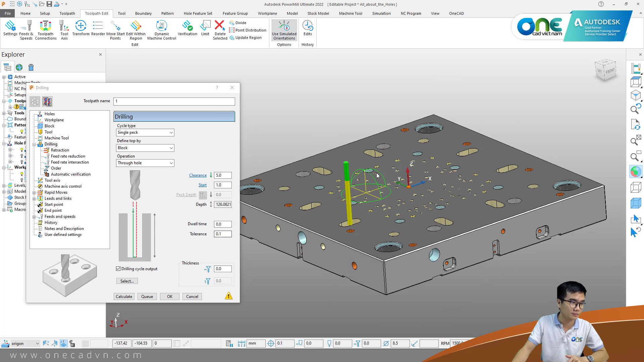Viewport: 644px width, 362px height.
Task: Click the Depth value field
Action: pos(223,204)
